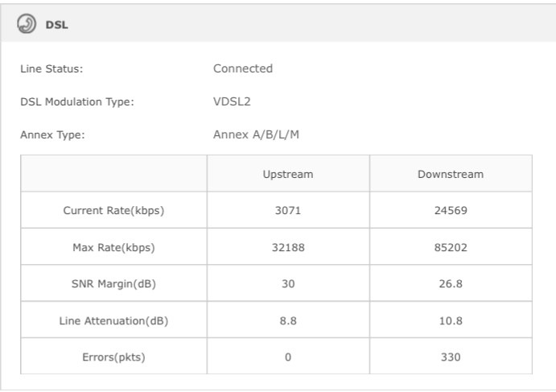Click upstream max rate value 32188
Viewport: 556px width, 392px height.
pos(288,247)
